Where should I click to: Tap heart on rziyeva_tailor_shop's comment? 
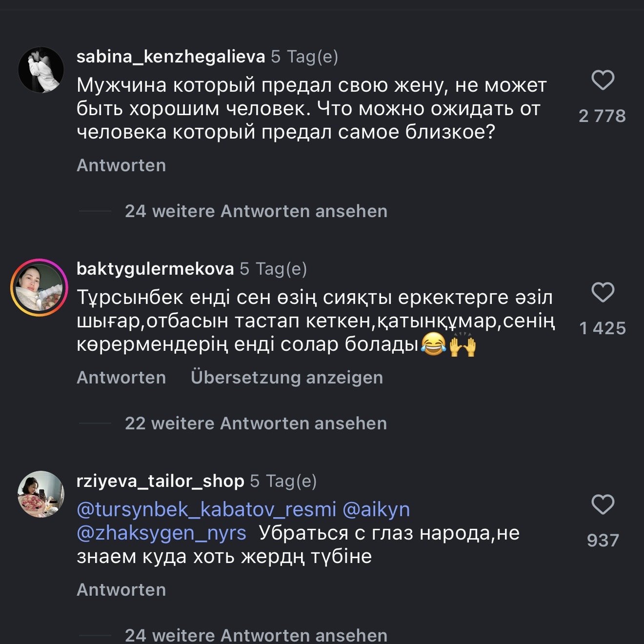coord(603,504)
